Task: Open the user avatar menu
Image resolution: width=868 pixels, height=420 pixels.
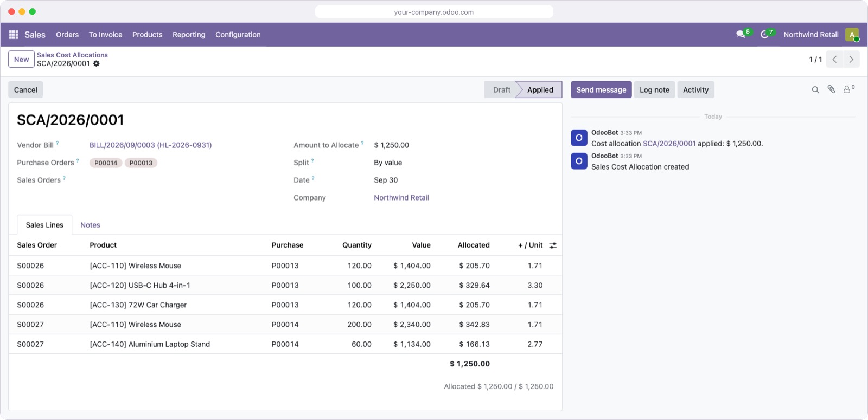Action: pyautogui.click(x=852, y=35)
